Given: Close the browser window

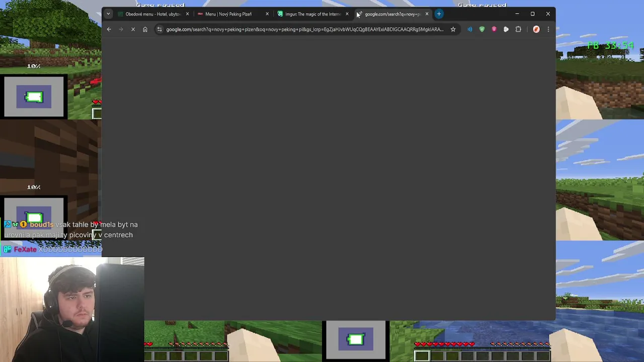Looking at the screenshot, I should tap(548, 14).
